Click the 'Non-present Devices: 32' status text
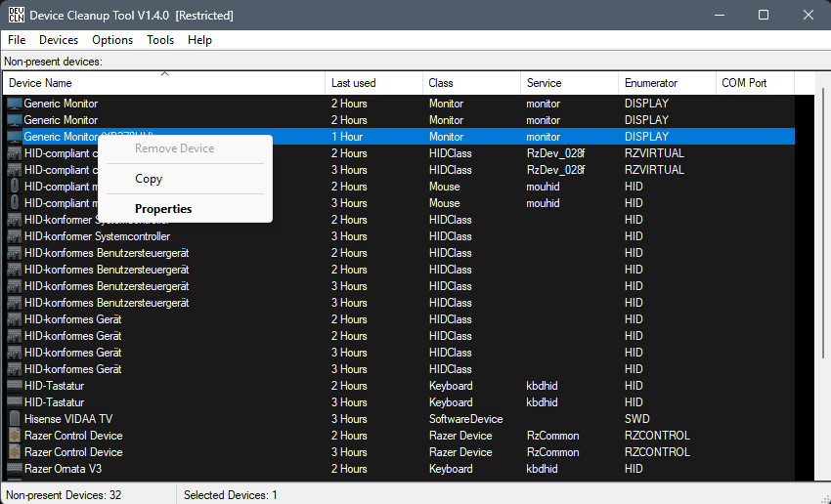The width and height of the screenshot is (831, 504). (64, 495)
